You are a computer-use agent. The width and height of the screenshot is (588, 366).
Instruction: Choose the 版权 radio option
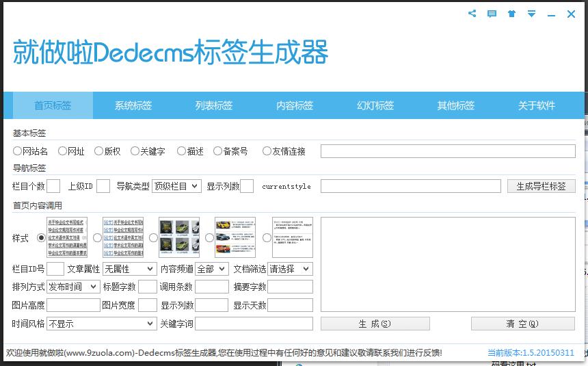(98, 151)
